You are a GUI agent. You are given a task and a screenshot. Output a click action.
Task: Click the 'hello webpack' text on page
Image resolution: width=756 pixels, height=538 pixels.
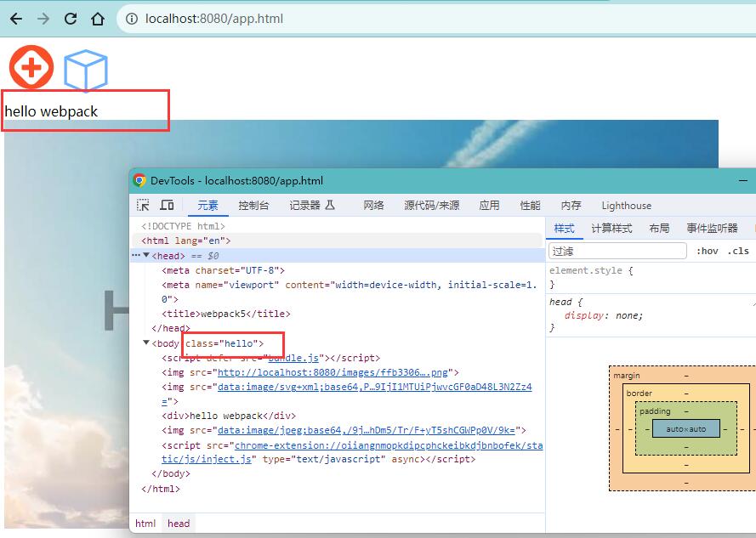[x=51, y=111]
